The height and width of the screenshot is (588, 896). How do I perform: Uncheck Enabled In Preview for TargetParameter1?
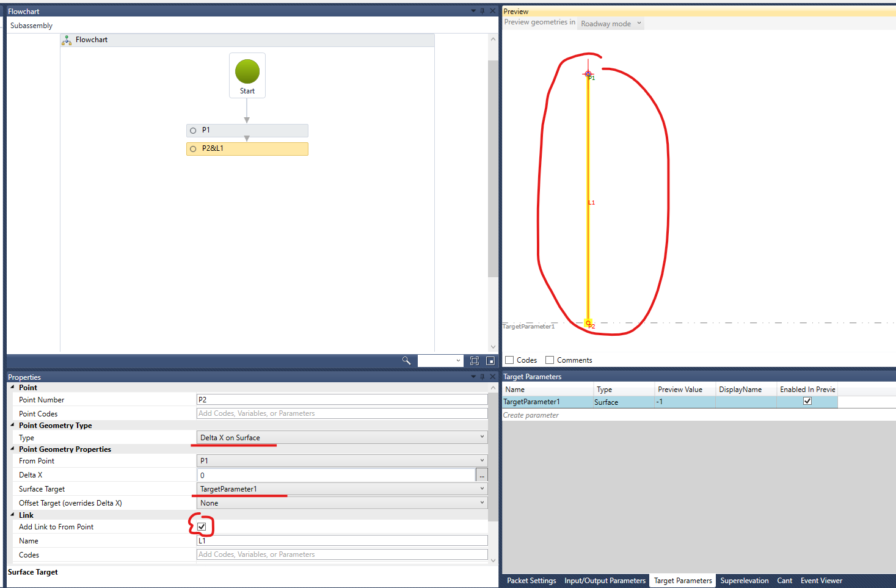click(x=807, y=401)
